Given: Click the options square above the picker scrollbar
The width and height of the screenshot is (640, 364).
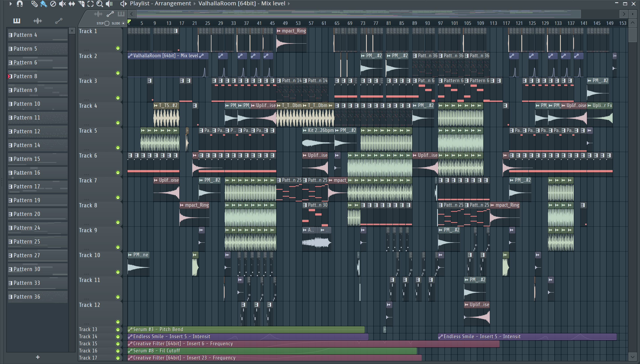Looking at the screenshot, I should tap(72, 30).
